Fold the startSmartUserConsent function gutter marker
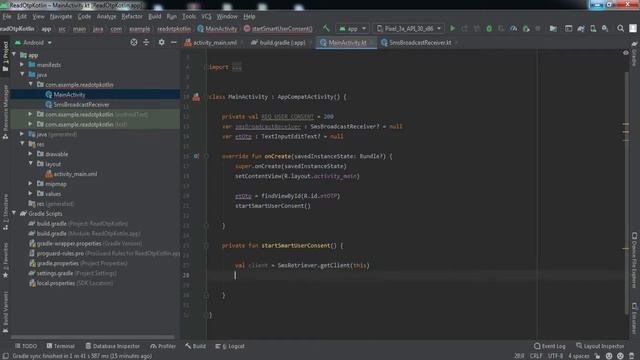640x360 pixels. click(x=206, y=246)
